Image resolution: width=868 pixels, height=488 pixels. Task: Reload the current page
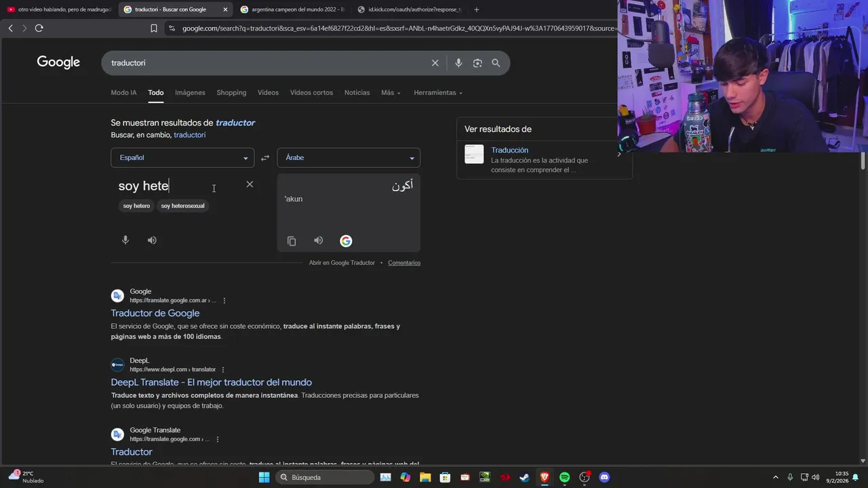(x=39, y=28)
